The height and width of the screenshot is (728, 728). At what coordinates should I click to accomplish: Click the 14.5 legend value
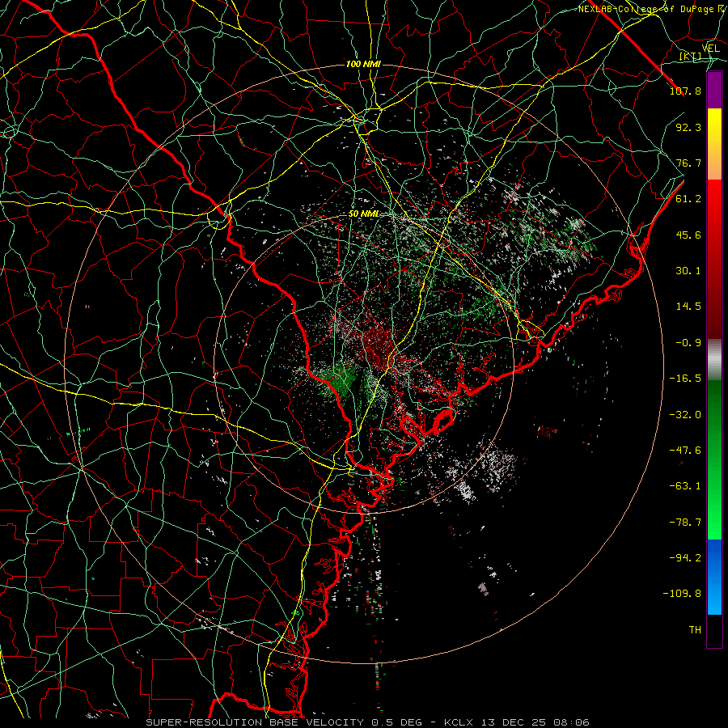688,307
